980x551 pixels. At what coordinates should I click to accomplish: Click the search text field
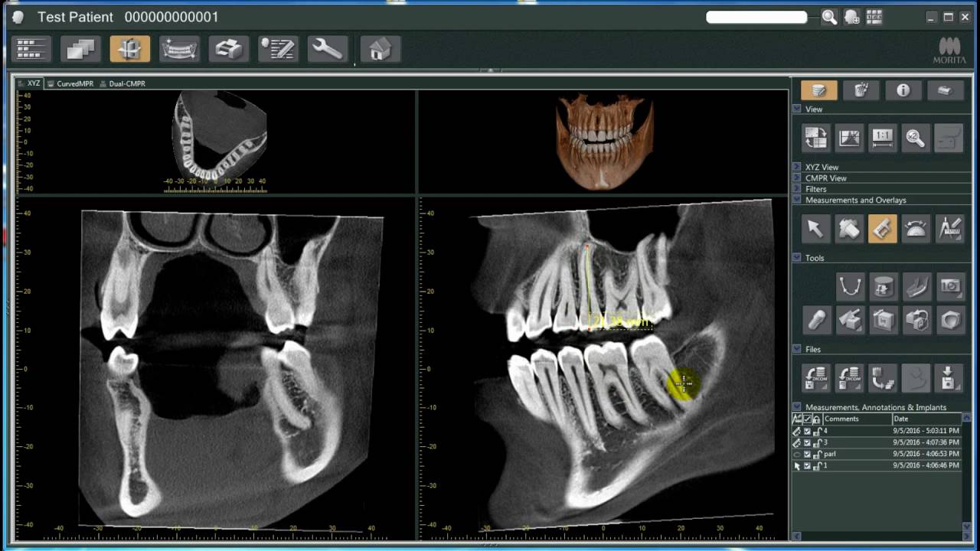click(x=756, y=17)
